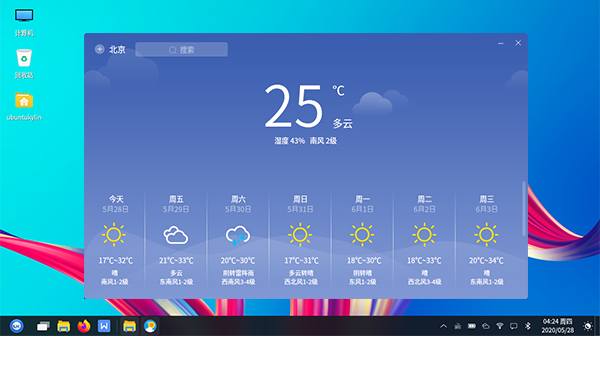Click the input method tray icon

click(x=457, y=326)
